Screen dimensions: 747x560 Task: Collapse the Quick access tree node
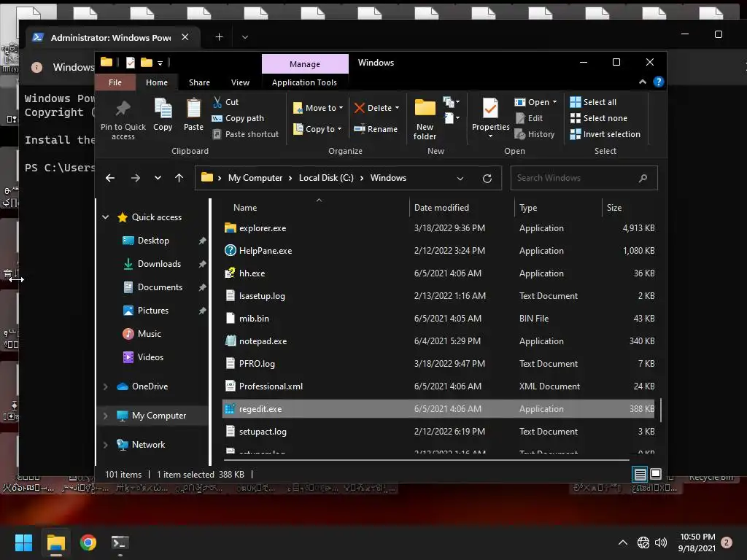coord(105,217)
